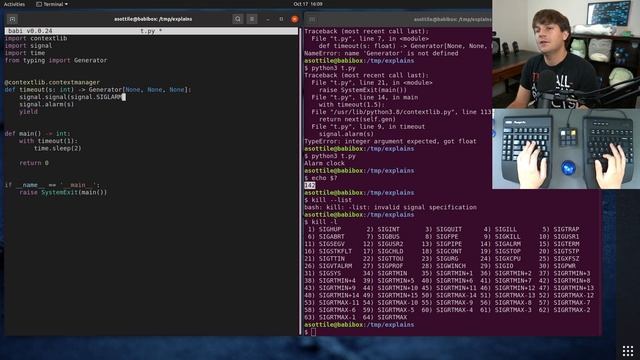640x360 pixels.
Task: Click '64) SIGRTMAX' in signal list
Action: click(385, 317)
